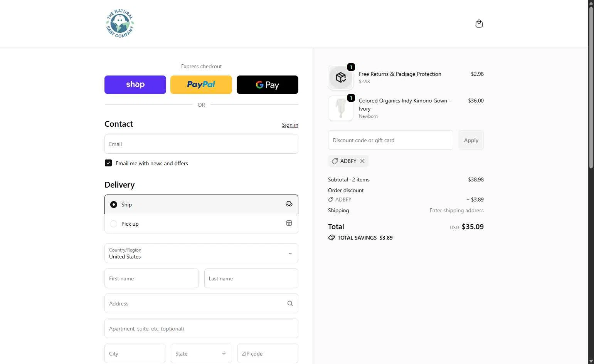Click the Free Returns & Package Protection text

[400, 74]
